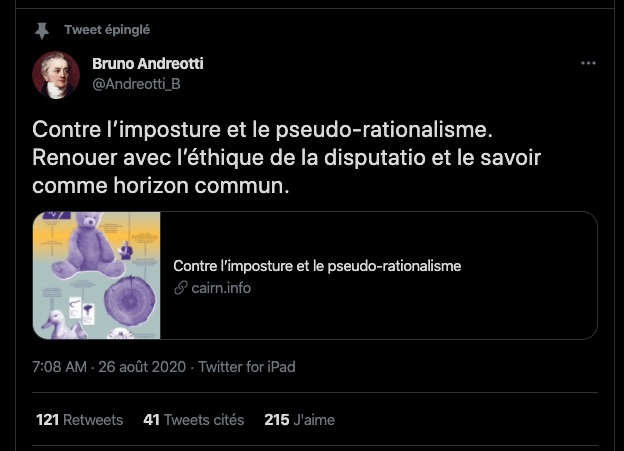View the 121 Retweets list
Image resolution: width=624 pixels, height=451 pixels.
(x=79, y=420)
